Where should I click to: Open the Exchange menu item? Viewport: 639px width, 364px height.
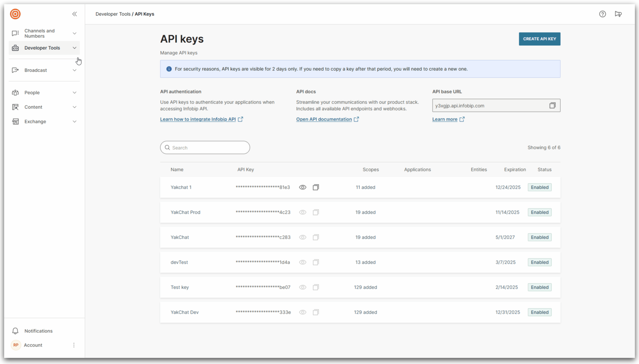tap(44, 121)
